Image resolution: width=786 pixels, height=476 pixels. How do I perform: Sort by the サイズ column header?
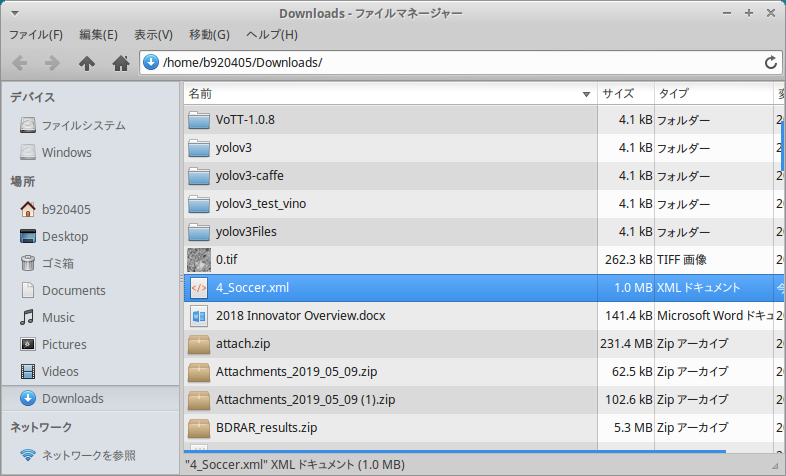tap(626, 94)
